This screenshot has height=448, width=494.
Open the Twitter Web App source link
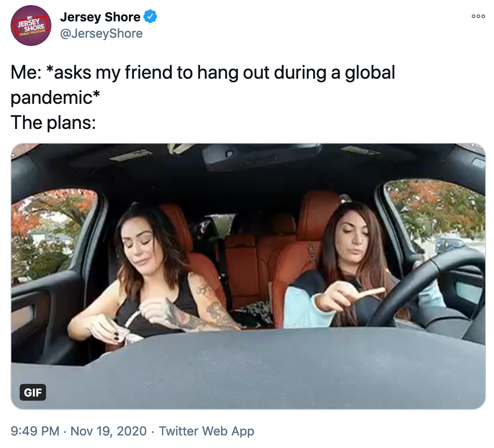click(x=206, y=431)
